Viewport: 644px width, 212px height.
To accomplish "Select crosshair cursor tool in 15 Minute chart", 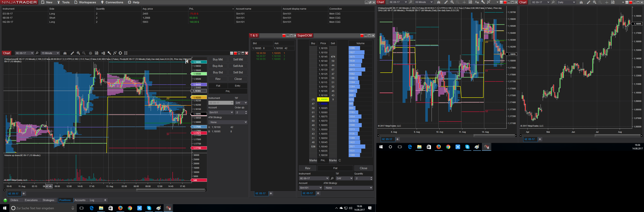I will [x=91, y=53].
